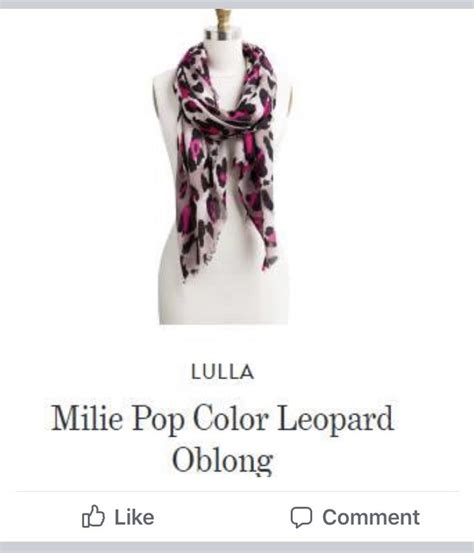The height and width of the screenshot is (553, 474).
Task: Click the word Milie in the product name
Action: [x=87, y=418]
